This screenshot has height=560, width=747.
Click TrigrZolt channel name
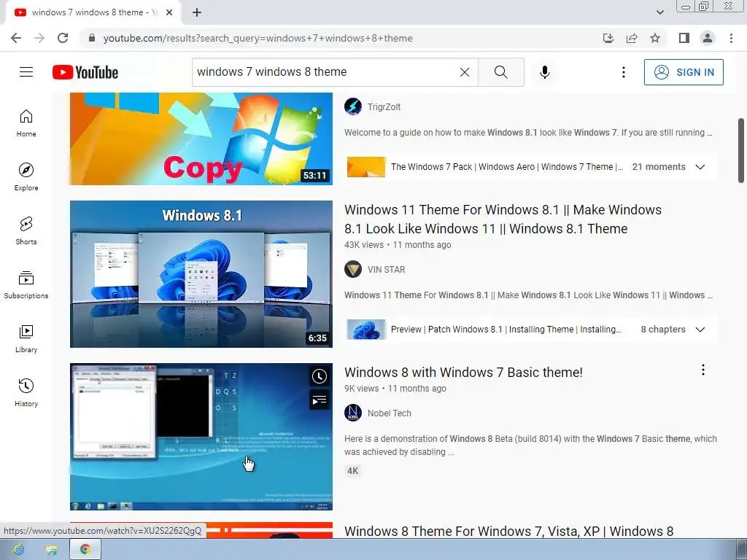coord(384,107)
